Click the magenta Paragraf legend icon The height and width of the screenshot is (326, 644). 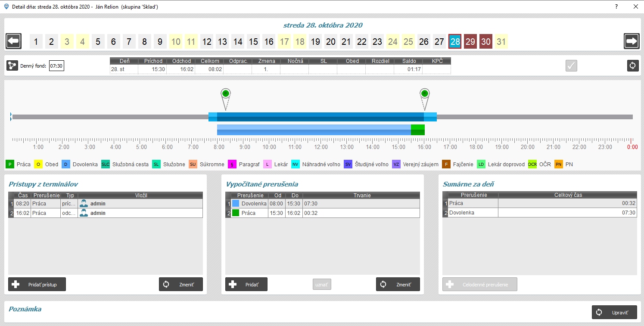[232, 164]
